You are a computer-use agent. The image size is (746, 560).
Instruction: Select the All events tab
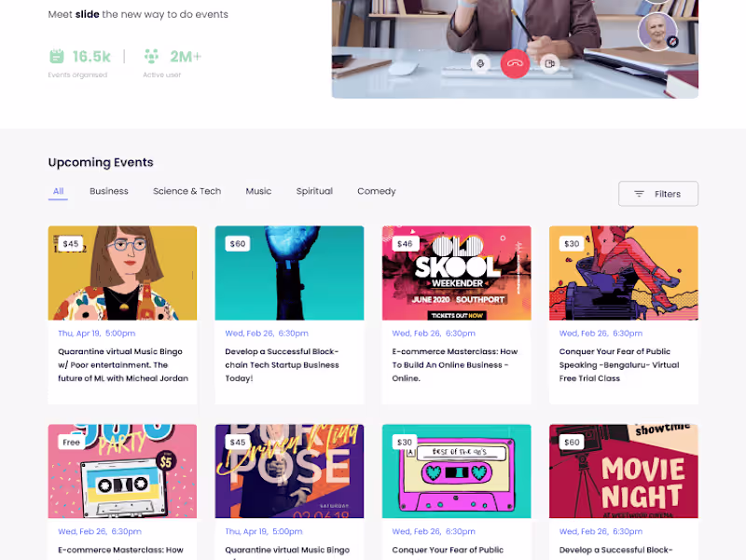[x=58, y=191]
